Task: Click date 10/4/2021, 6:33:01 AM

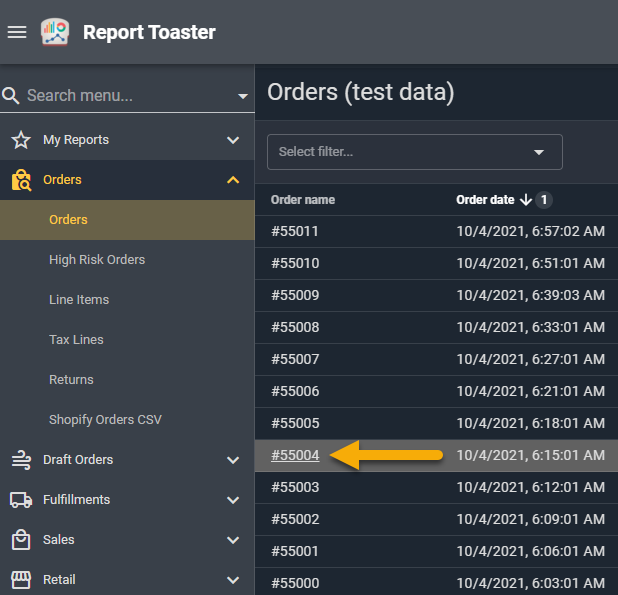Action: coord(531,327)
